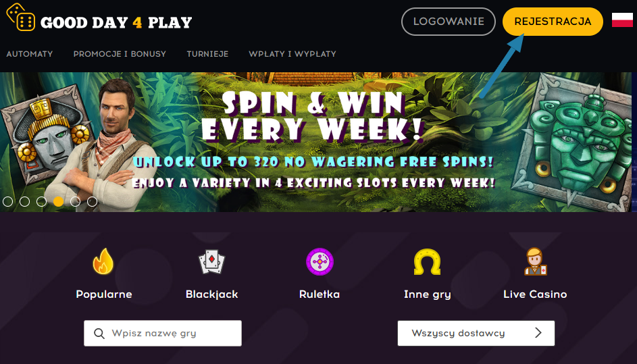Go to the Turnieje page

click(x=207, y=54)
